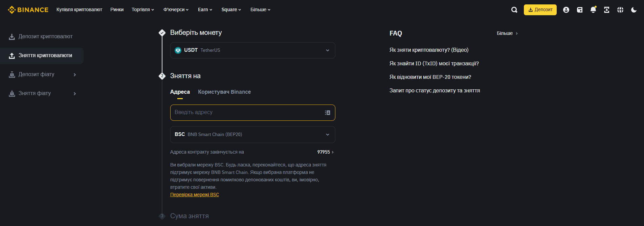
Task: Click the Сума зняття step heading
Action: pos(189,216)
